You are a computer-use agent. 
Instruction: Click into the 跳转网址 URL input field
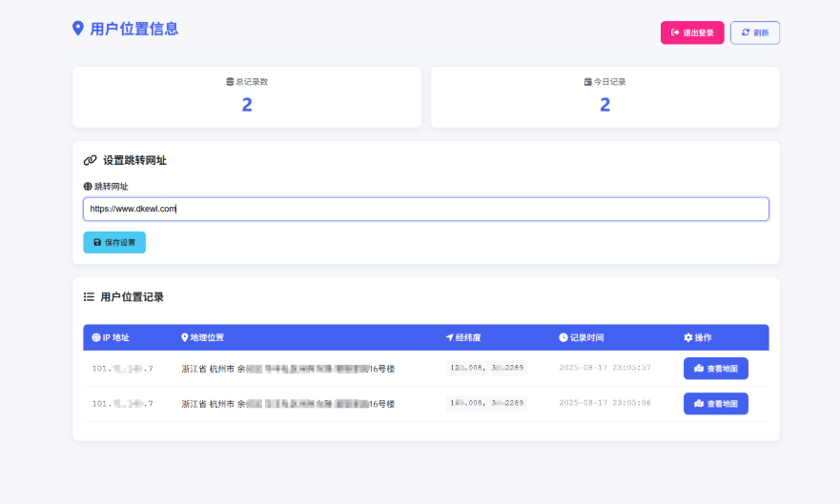pyautogui.click(x=426, y=209)
